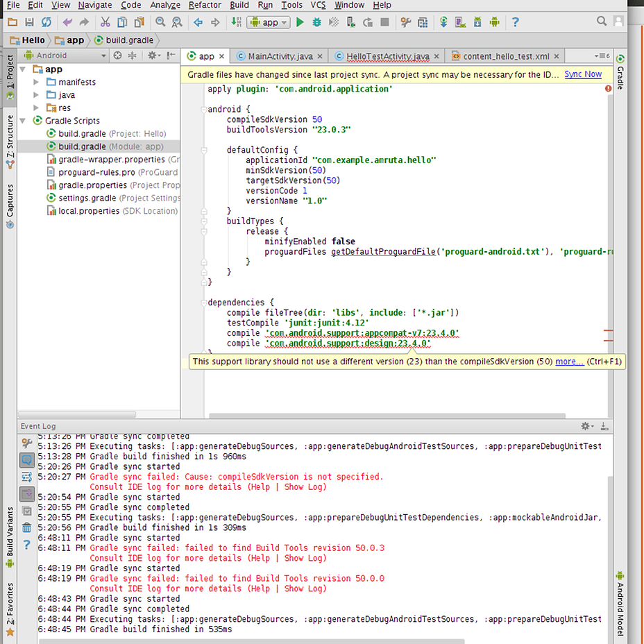644x644 pixels.
Task: Collapse the Gradle Scripts node
Action: click(23, 121)
